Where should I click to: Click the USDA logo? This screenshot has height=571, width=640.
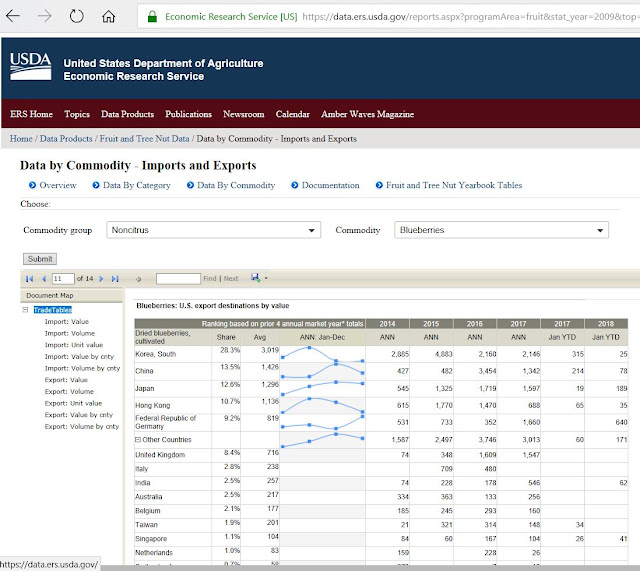31,67
